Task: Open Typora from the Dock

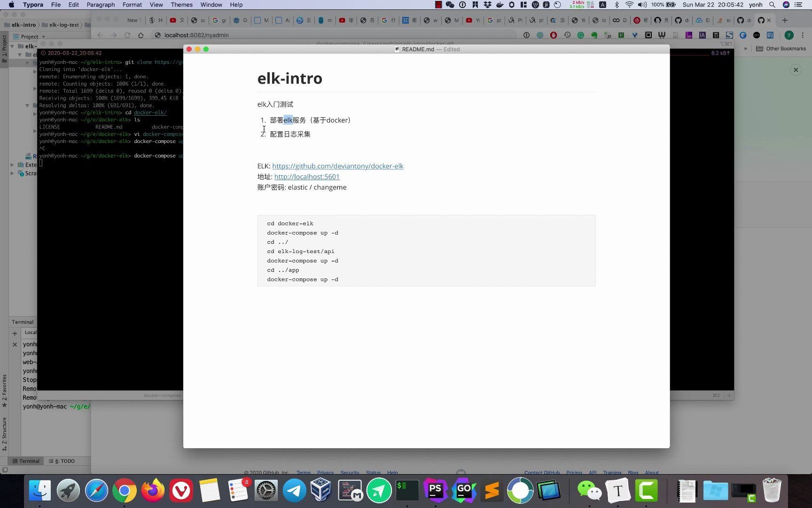Action: [618, 491]
